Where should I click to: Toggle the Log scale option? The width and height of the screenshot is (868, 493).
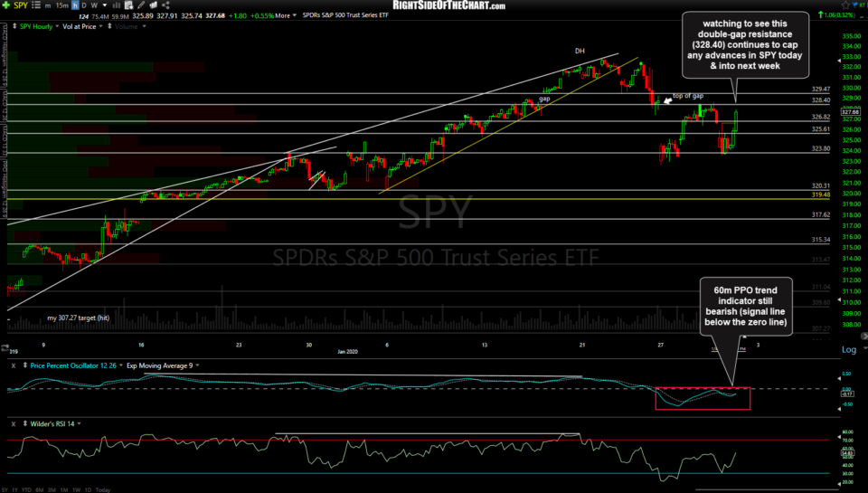pos(849,349)
